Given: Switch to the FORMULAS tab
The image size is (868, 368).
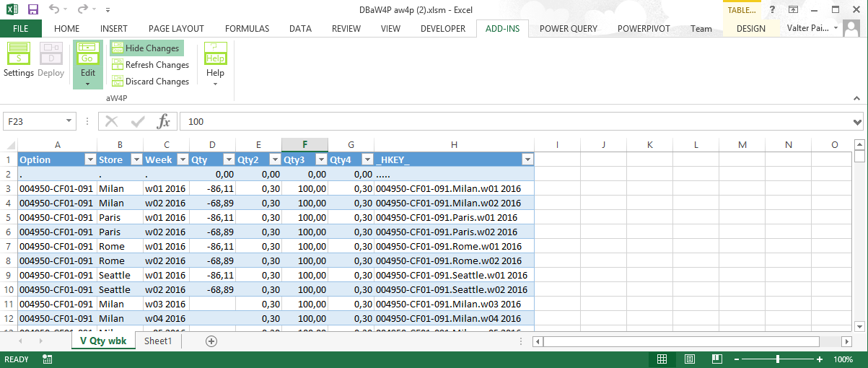Looking at the screenshot, I should [247, 29].
